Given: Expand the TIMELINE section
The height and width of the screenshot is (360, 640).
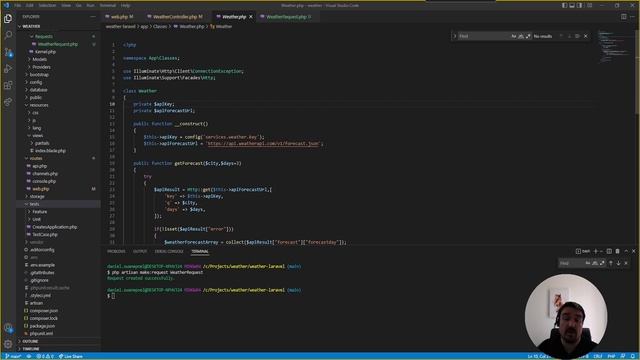Looking at the screenshot, I should click(59, 349).
